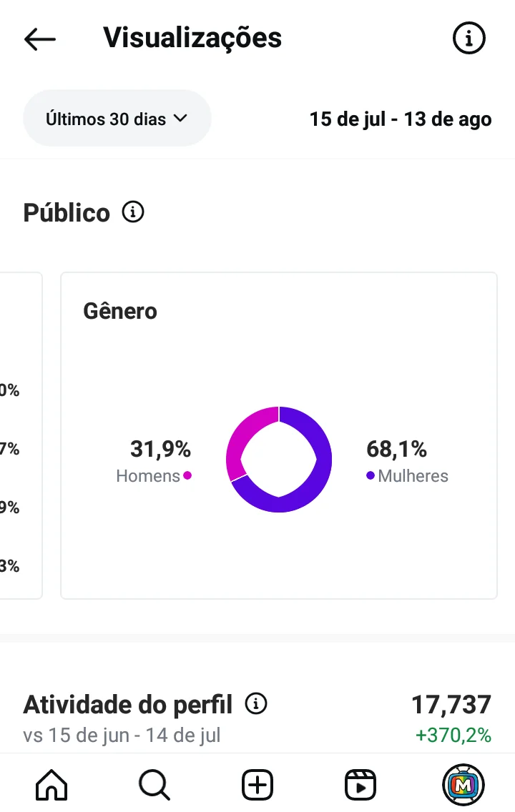This screenshot has width=515, height=812.
Task: Open the Search magnifier icon
Action: coord(154,785)
